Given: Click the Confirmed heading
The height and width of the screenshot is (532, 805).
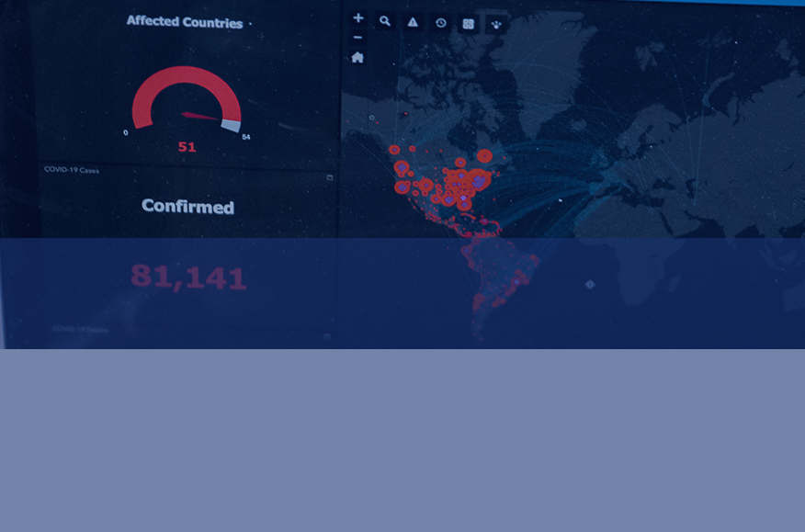Looking at the screenshot, I should [187, 206].
